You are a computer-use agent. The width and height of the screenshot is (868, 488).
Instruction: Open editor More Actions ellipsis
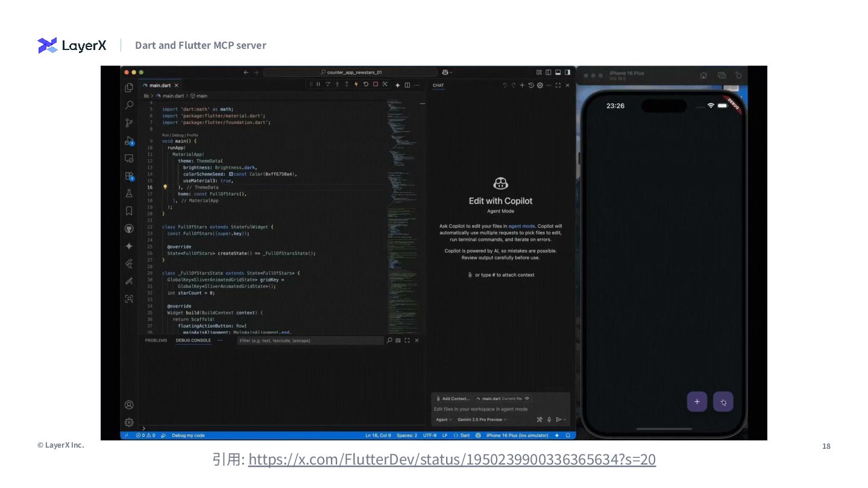(x=417, y=86)
